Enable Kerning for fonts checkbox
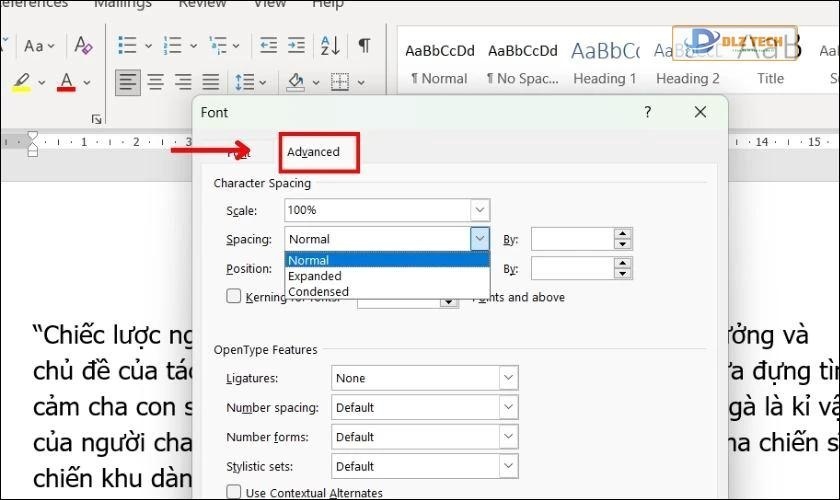The image size is (840, 500). tap(234, 296)
